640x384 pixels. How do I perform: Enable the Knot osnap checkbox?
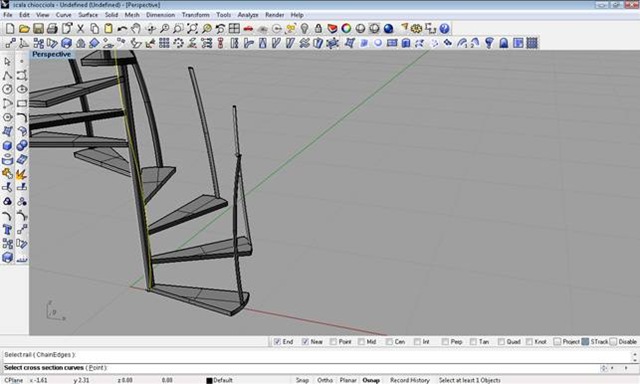click(x=529, y=342)
